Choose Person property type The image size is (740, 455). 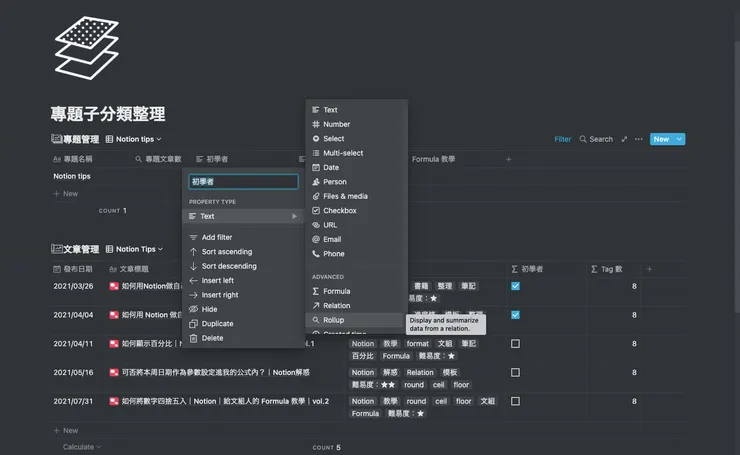(356, 182)
